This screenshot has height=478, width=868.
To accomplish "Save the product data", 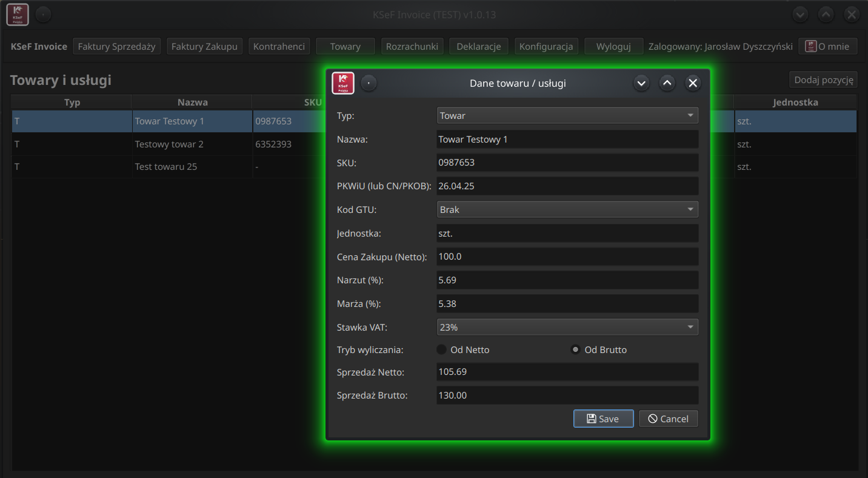I will click(x=603, y=419).
